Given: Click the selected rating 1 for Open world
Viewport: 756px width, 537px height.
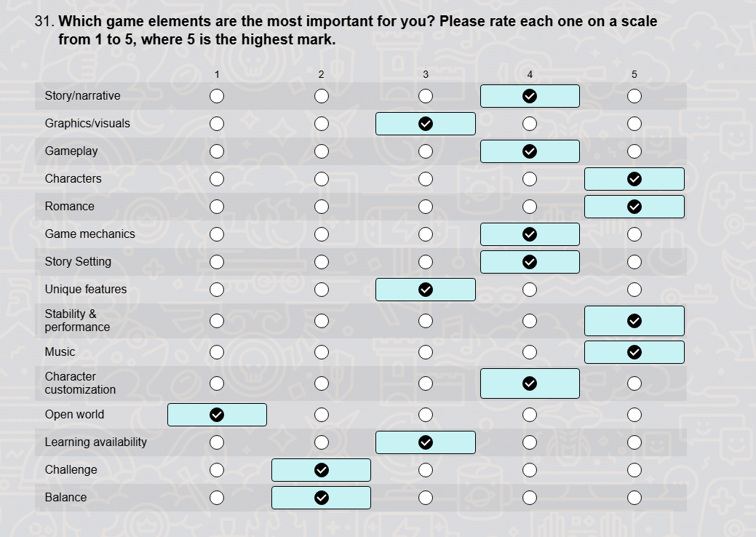Looking at the screenshot, I should [x=217, y=415].
